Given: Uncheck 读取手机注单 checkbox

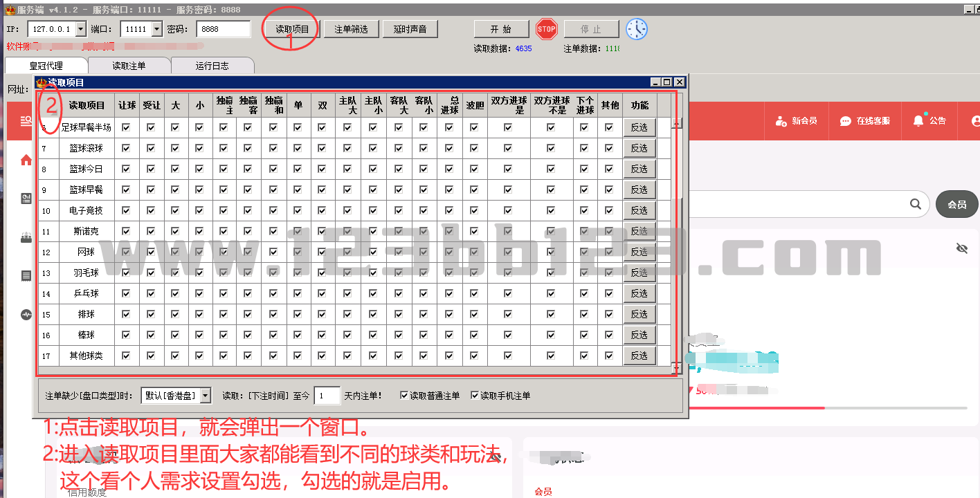Looking at the screenshot, I should click(x=475, y=396).
